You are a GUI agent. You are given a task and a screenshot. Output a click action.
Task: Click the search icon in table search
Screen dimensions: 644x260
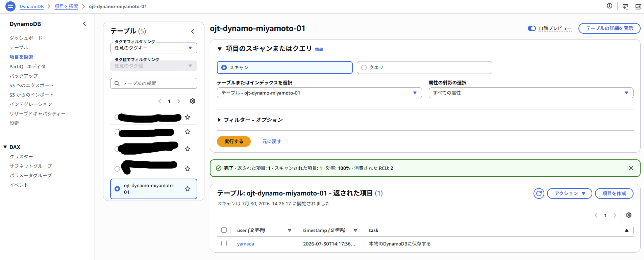click(117, 83)
